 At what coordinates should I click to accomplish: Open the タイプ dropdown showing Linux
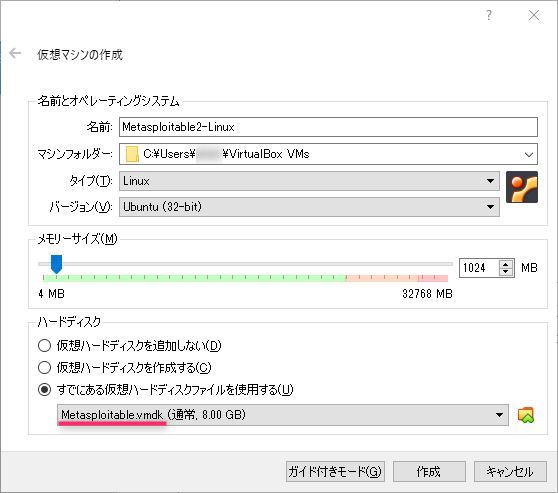309,181
